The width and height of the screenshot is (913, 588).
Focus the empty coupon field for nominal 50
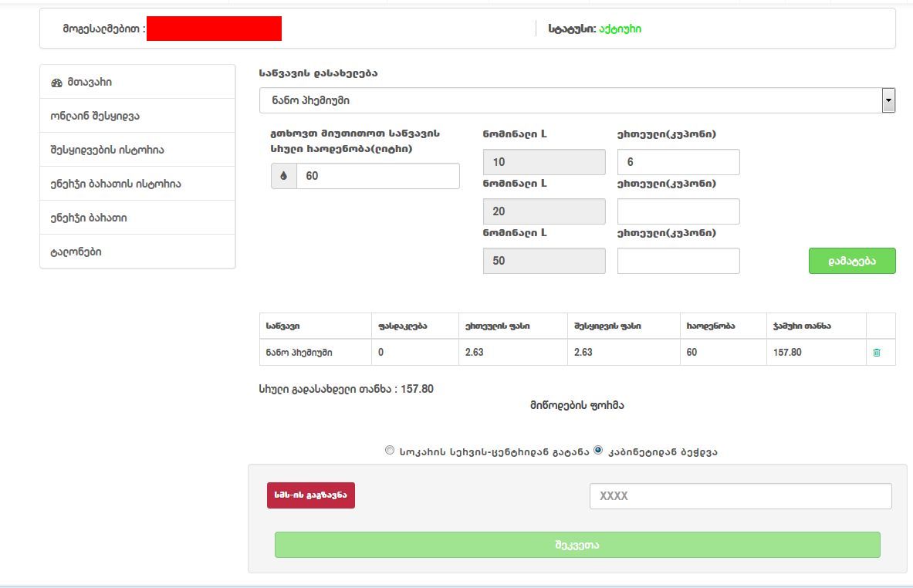pyautogui.click(x=678, y=261)
